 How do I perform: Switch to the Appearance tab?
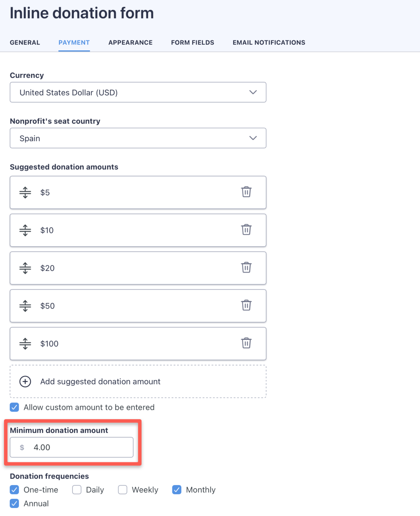coord(130,42)
